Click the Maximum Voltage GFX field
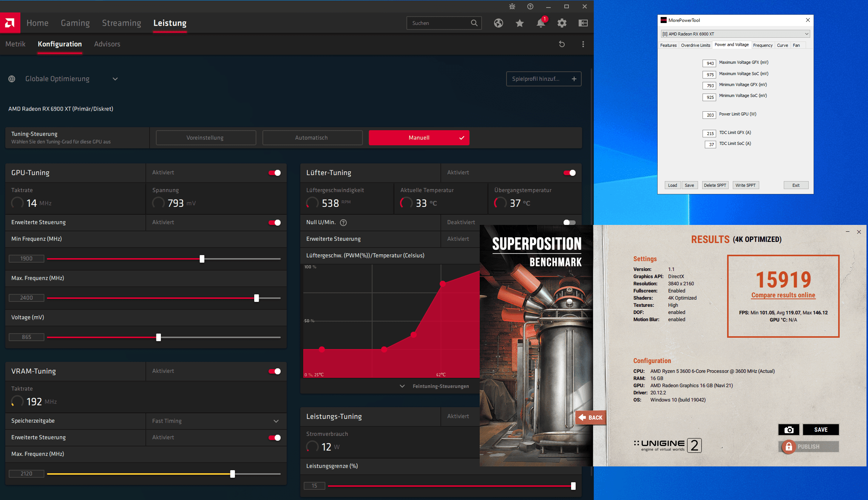Image resolution: width=868 pixels, height=500 pixels. pyautogui.click(x=709, y=63)
